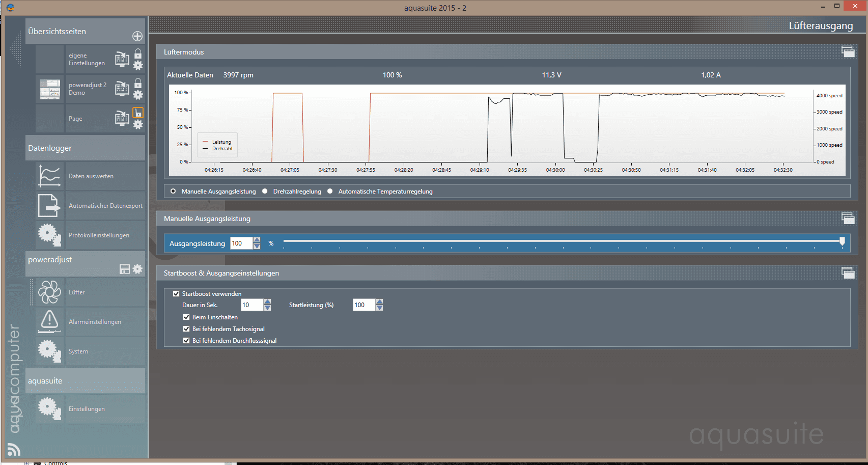
Task: Open monitor icon for poweradjust 2 Demo
Action: 122,88
